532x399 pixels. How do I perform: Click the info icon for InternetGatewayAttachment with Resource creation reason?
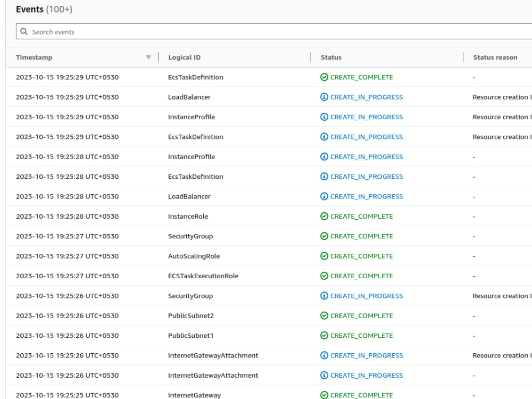[x=324, y=355]
